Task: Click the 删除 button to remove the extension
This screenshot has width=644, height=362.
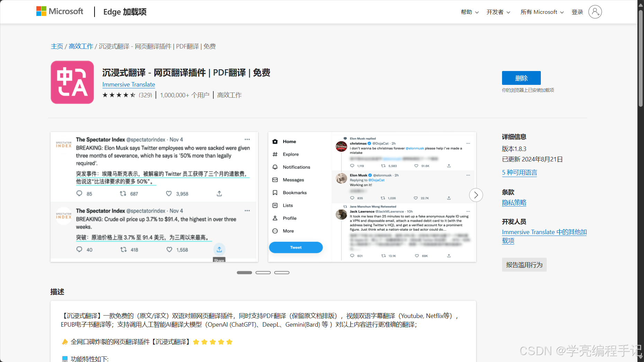Action: (521, 78)
